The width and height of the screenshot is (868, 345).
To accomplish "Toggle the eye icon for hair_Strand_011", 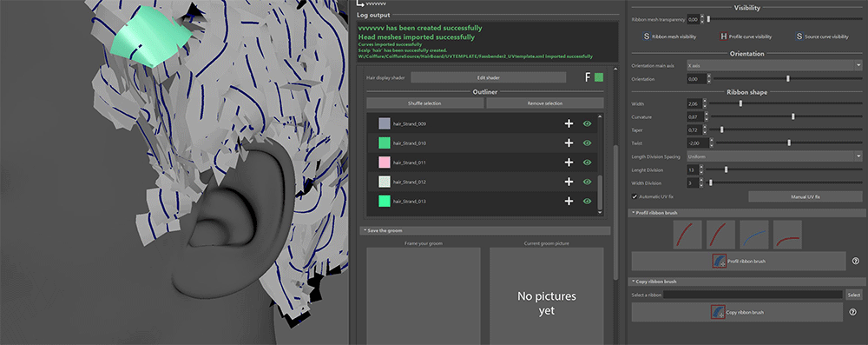I will pos(588,163).
